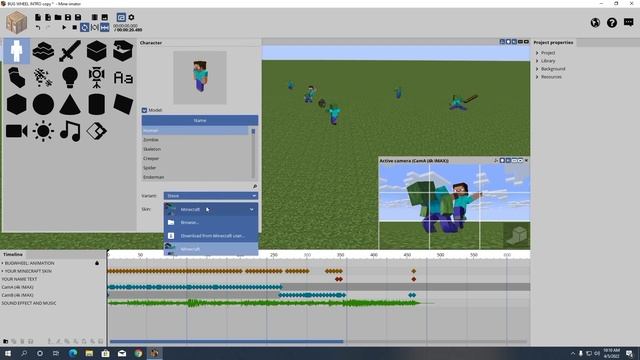Choose the Bodypart arm icon
This screenshot has height=360, width=640.
coord(16,78)
